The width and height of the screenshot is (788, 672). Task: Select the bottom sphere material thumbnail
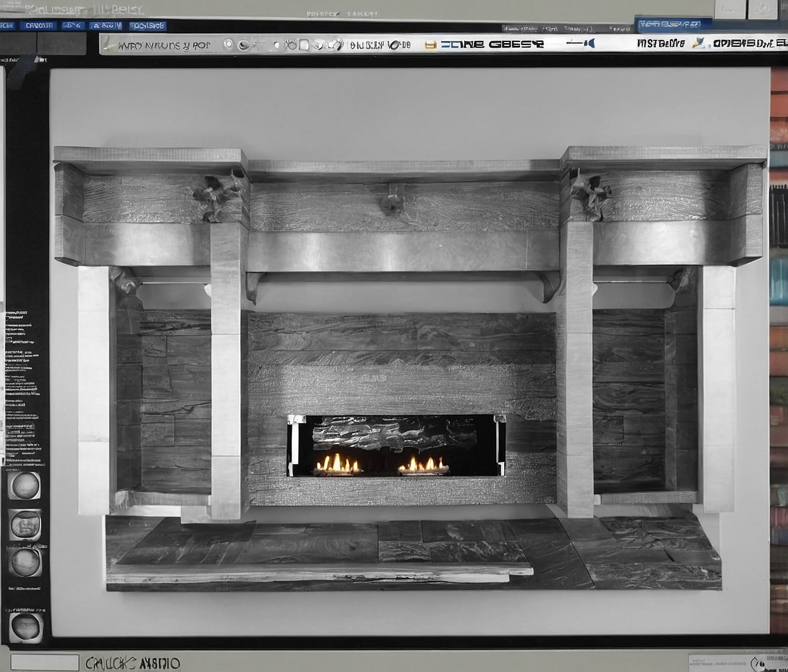[x=25, y=627]
